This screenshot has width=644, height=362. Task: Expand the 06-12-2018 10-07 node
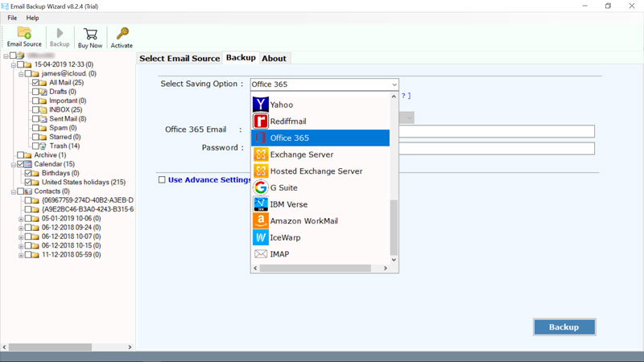pos(21,237)
